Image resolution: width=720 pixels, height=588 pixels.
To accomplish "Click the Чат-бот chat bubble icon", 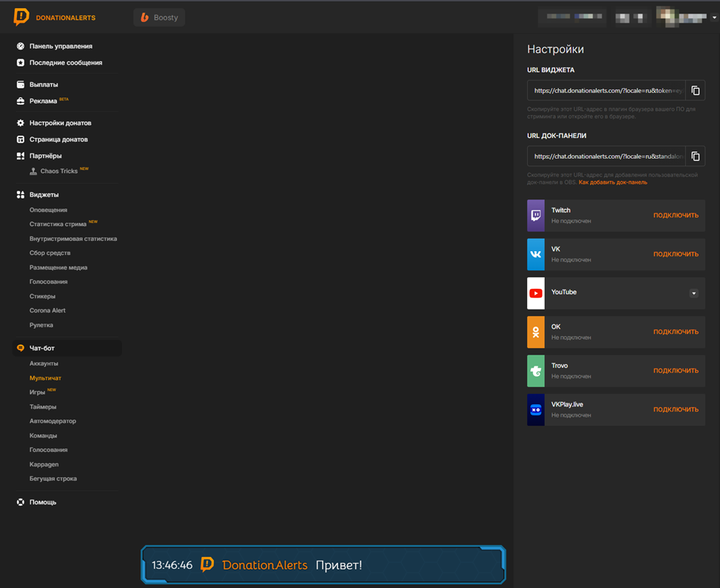I will (21, 348).
